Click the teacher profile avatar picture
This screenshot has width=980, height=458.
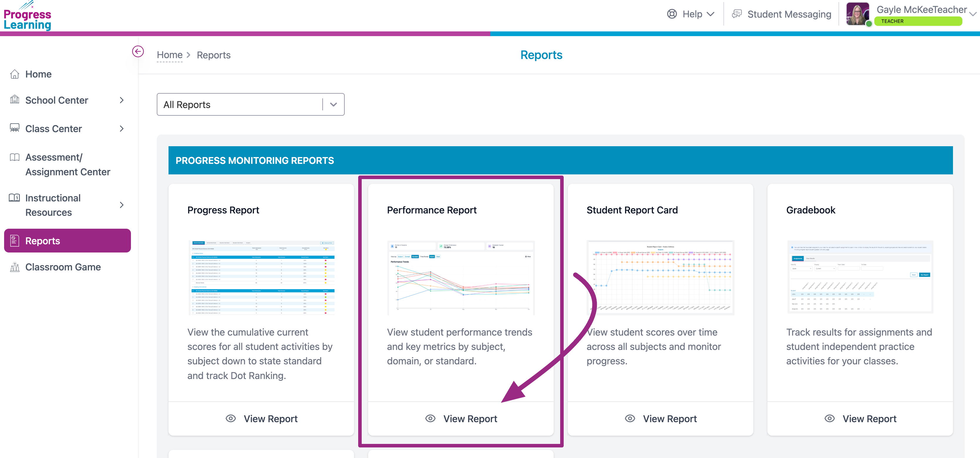tap(858, 14)
